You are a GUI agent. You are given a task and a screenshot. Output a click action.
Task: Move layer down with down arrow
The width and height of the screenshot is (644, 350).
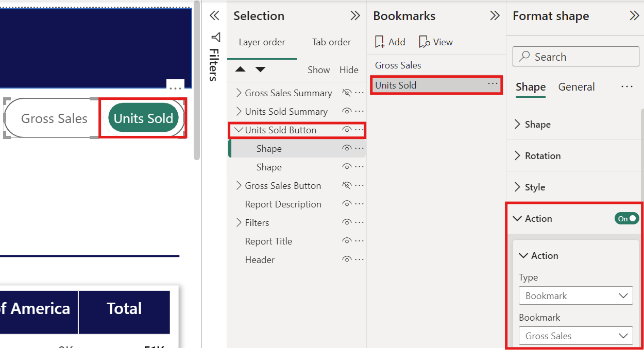tap(260, 69)
